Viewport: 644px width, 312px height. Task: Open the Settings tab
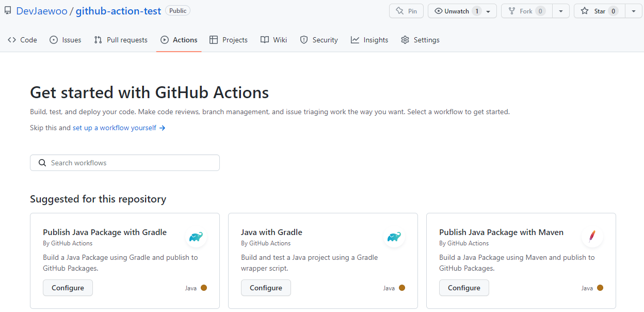click(x=420, y=40)
